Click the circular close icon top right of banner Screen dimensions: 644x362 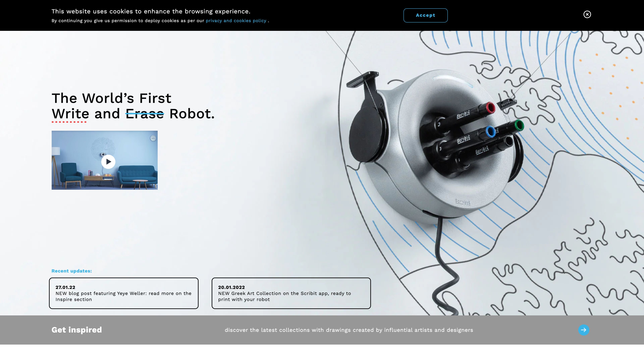tap(587, 14)
